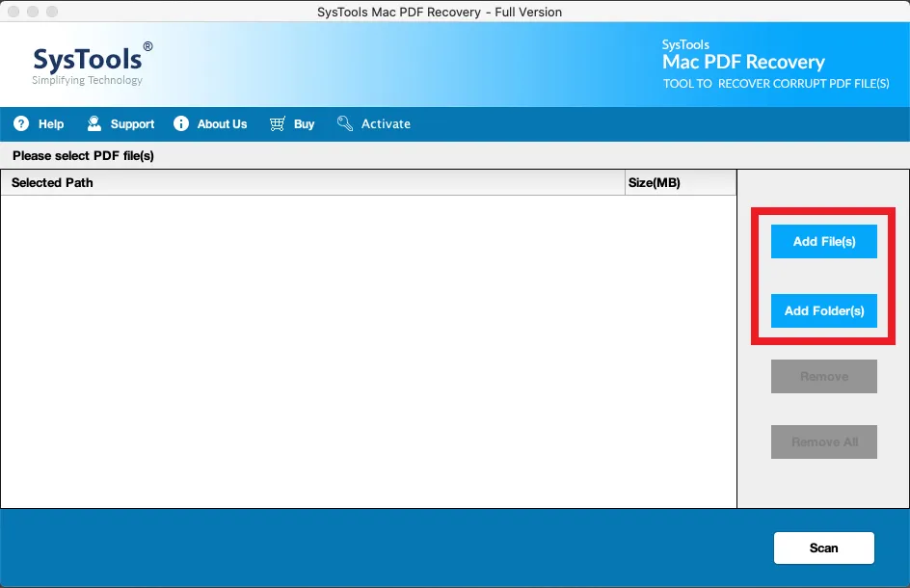Click the Add File(s) button

[x=823, y=242]
